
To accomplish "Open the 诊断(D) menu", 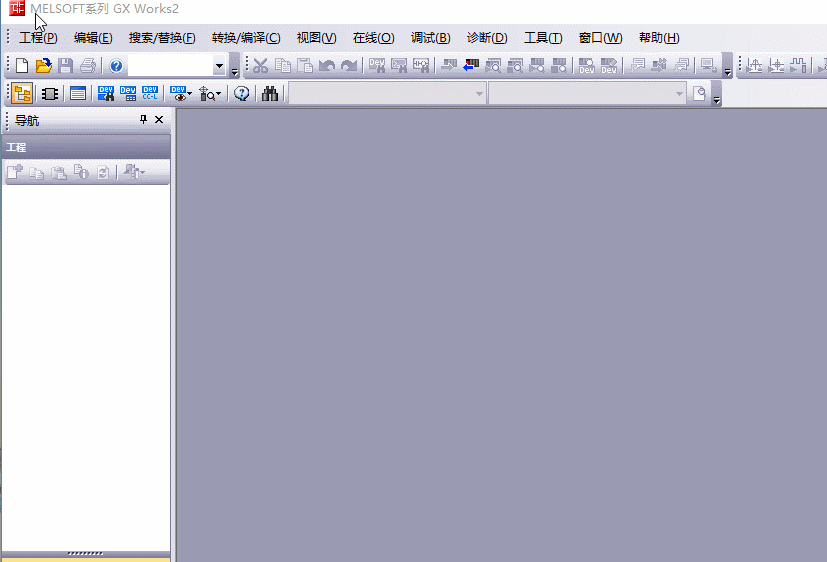I will [x=487, y=38].
